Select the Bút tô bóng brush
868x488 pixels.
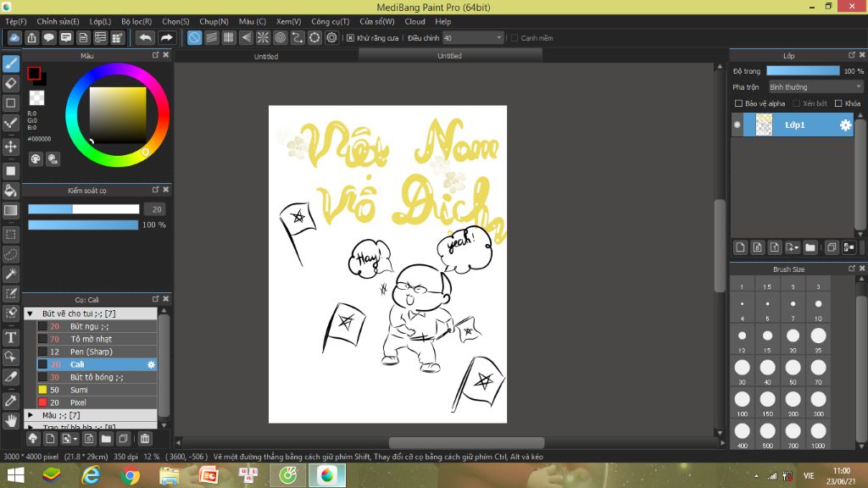click(x=97, y=377)
